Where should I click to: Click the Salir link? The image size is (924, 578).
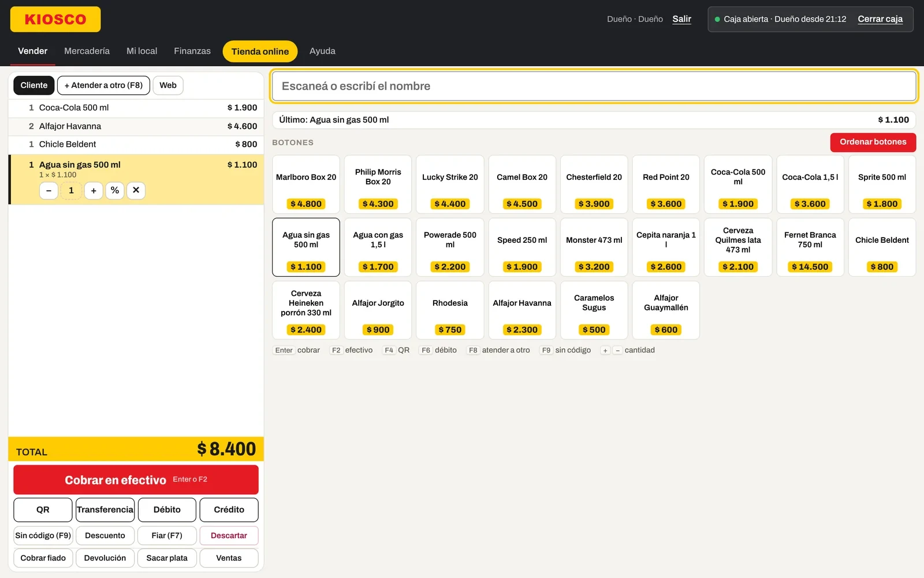pos(681,19)
